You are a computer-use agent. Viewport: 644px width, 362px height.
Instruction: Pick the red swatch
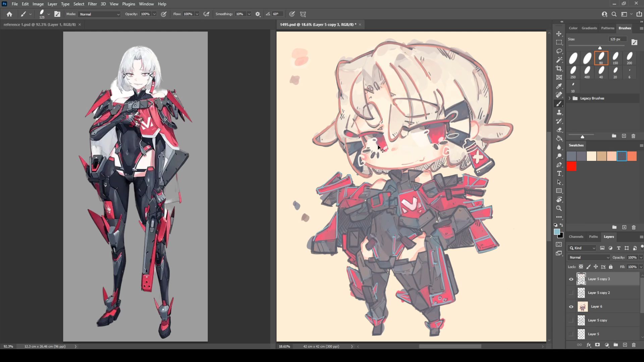pyautogui.click(x=572, y=167)
